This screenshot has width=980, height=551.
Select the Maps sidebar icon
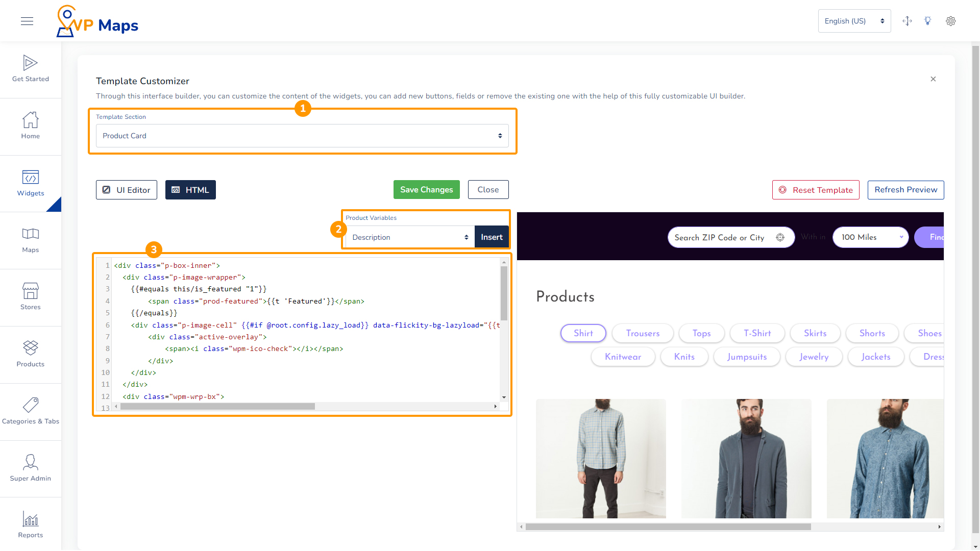(x=31, y=240)
